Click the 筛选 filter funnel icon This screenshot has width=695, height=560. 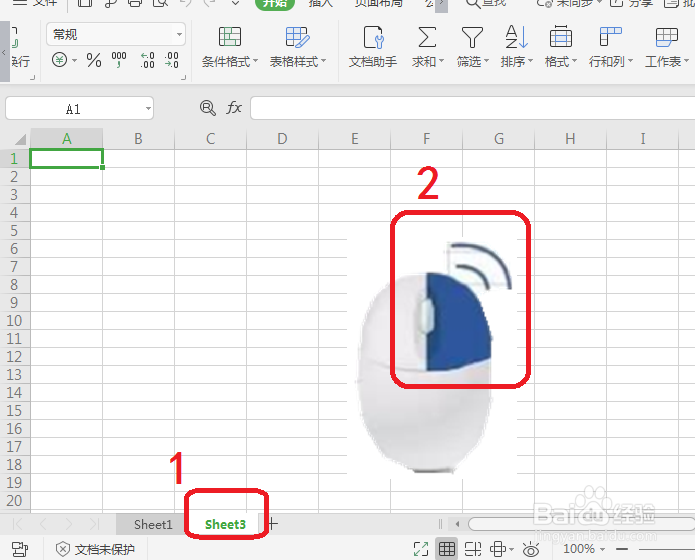coord(472,37)
